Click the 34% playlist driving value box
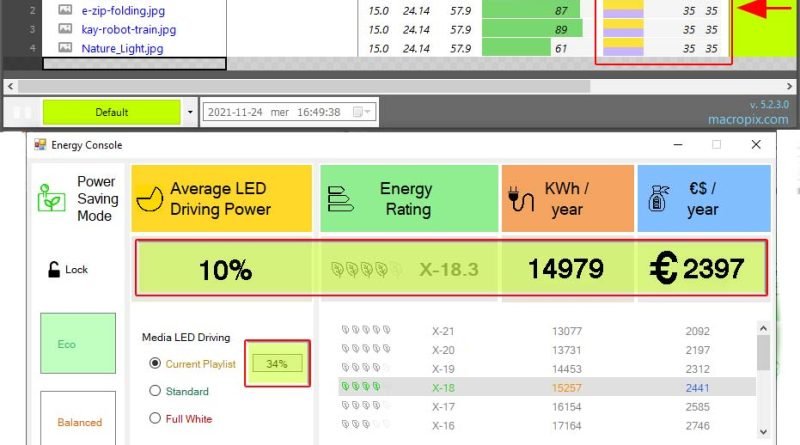Viewport: 800px width, 445px height. (x=276, y=364)
